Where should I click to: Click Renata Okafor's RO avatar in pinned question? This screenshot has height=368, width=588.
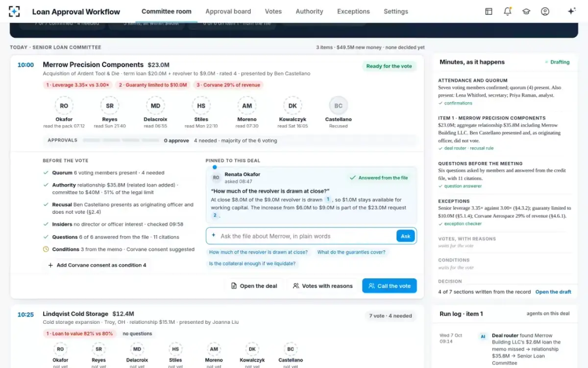[x=216, y=177]
